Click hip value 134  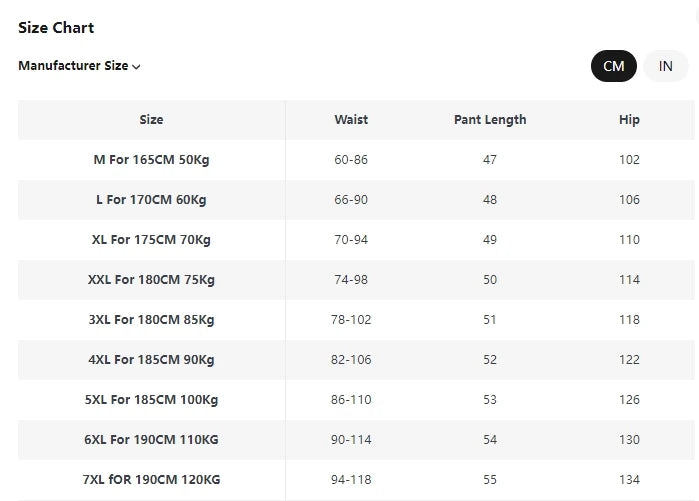pos(629,480)
